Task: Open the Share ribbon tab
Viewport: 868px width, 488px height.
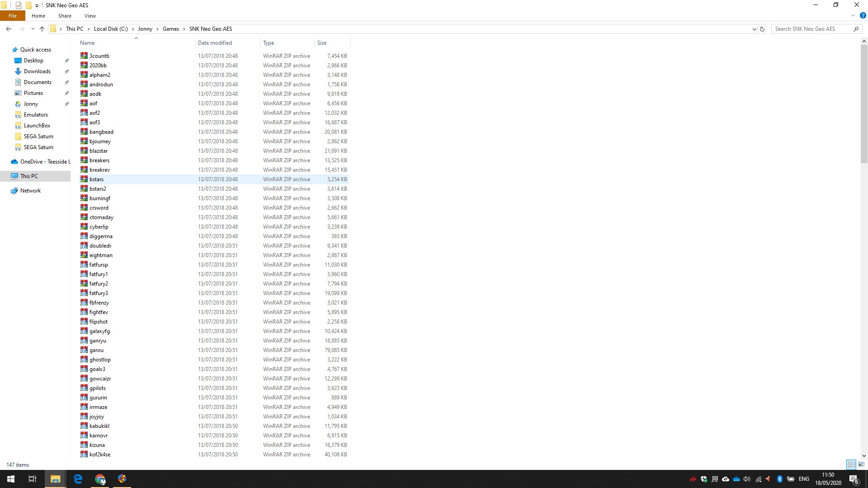Action: pos(65,16)
